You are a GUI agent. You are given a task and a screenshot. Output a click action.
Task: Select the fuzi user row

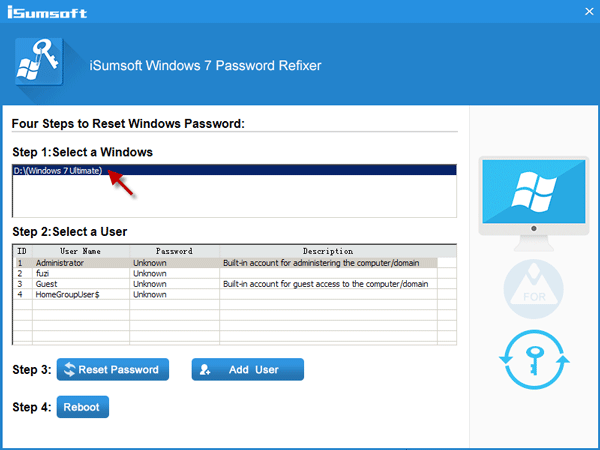coord(226,273)
